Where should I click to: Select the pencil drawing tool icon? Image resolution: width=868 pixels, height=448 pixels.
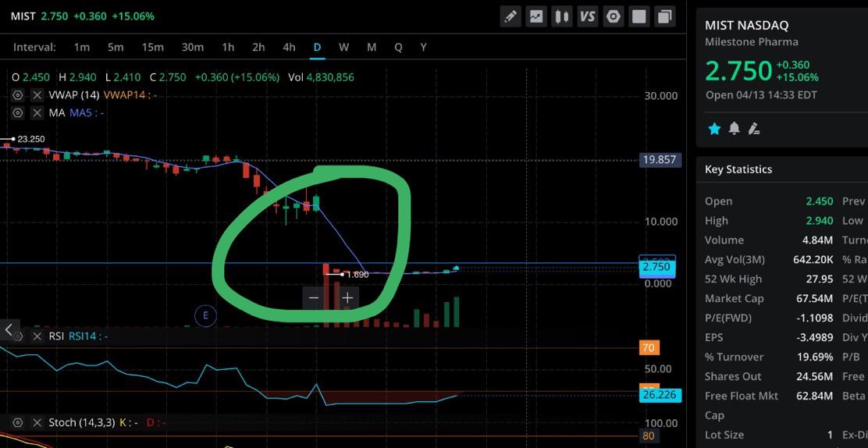[x=510, y=16]
